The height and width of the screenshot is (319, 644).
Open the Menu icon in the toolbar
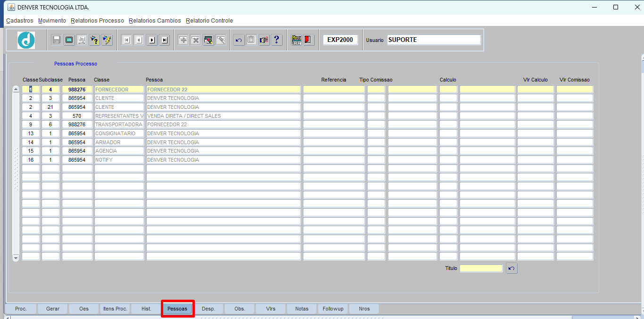pyautogui.click(x=296, y=40)
